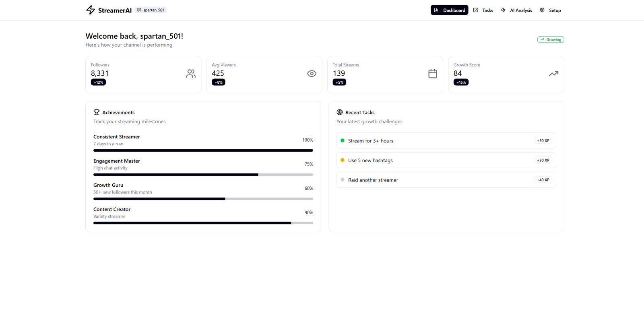Viewport: 644px width, 322px height.
Task: Click the Consistent Streamer 100% label
Action: (308, 140)
